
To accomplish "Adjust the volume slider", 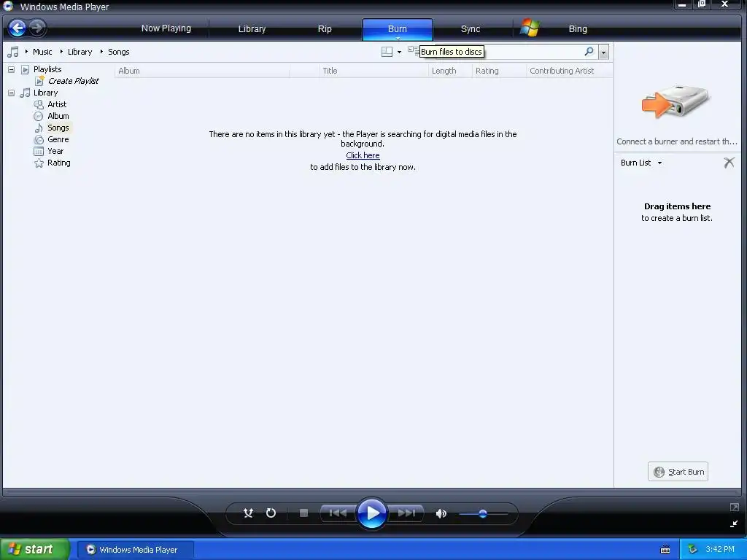I will [483, 513].
